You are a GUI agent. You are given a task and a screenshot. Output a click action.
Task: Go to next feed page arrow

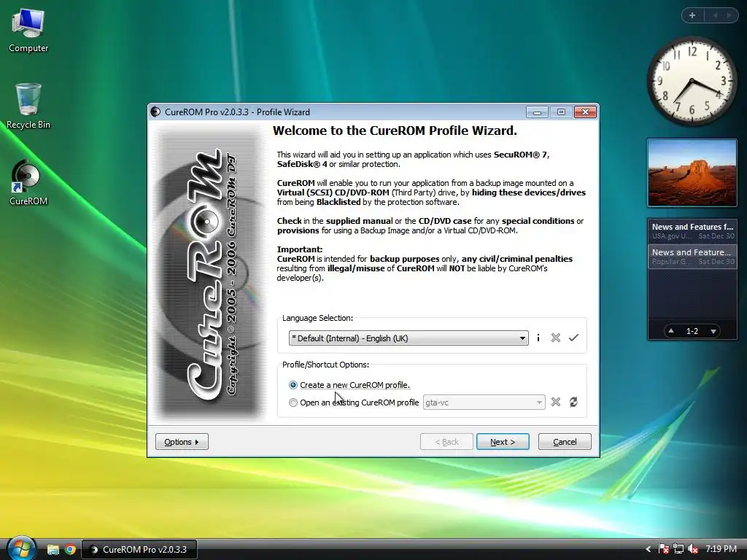tap(713, 331)
